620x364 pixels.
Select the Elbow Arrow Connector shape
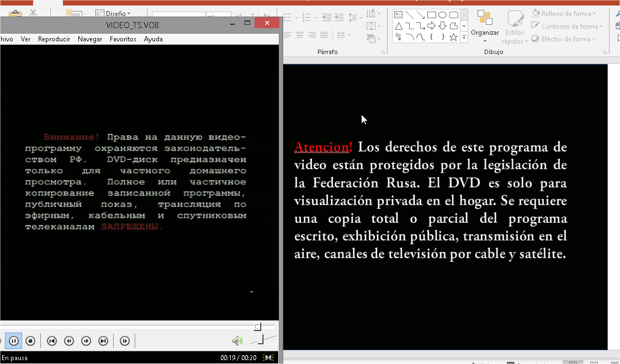click(x=421, y=26)
